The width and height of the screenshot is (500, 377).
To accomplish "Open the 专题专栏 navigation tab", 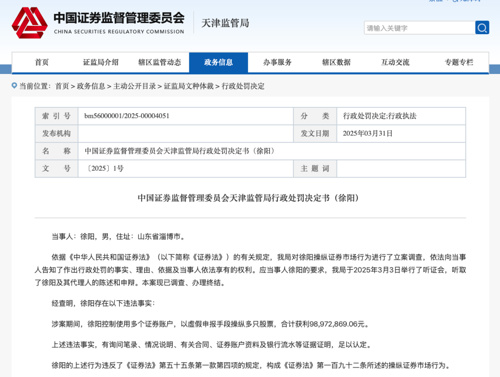I will pos(459,62).
